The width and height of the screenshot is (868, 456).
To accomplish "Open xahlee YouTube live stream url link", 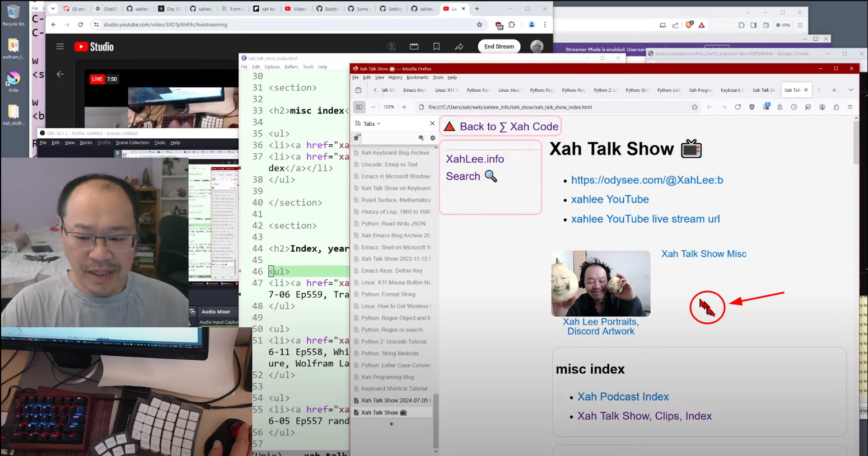I will point(645,219).
